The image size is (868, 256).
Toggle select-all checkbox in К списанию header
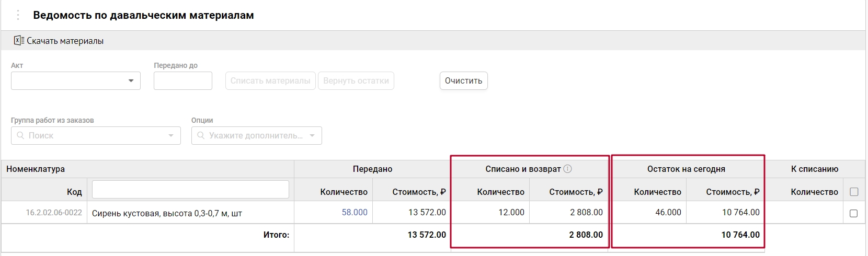pyautogui.click(x=854, y=192)
